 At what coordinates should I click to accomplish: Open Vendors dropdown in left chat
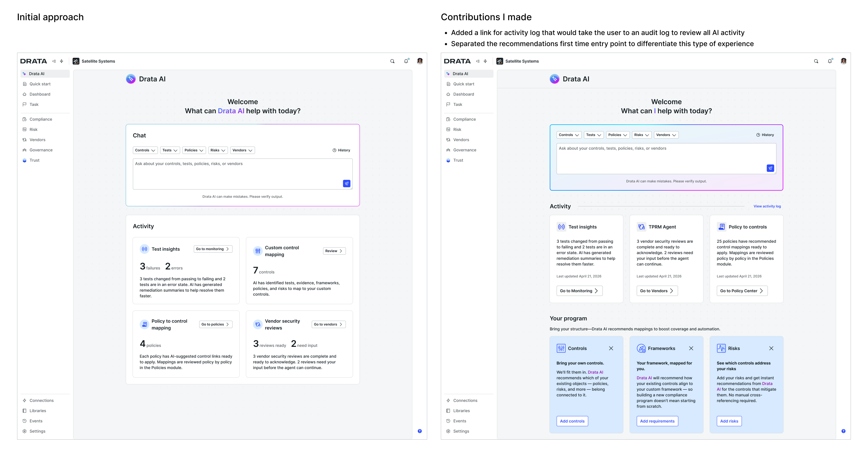coord(243,150)
